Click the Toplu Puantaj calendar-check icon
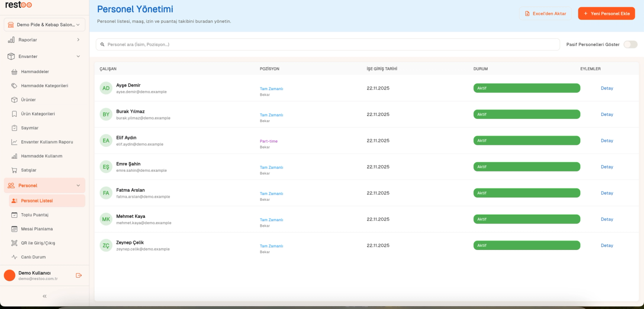Screen dimensions: 644x309 click(14, 215)
